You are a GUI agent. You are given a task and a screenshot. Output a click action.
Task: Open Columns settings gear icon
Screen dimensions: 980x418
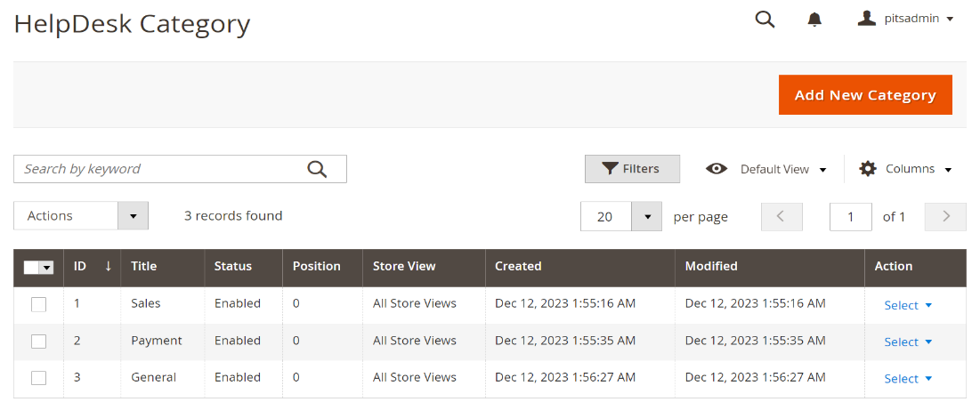coord(868,169)
